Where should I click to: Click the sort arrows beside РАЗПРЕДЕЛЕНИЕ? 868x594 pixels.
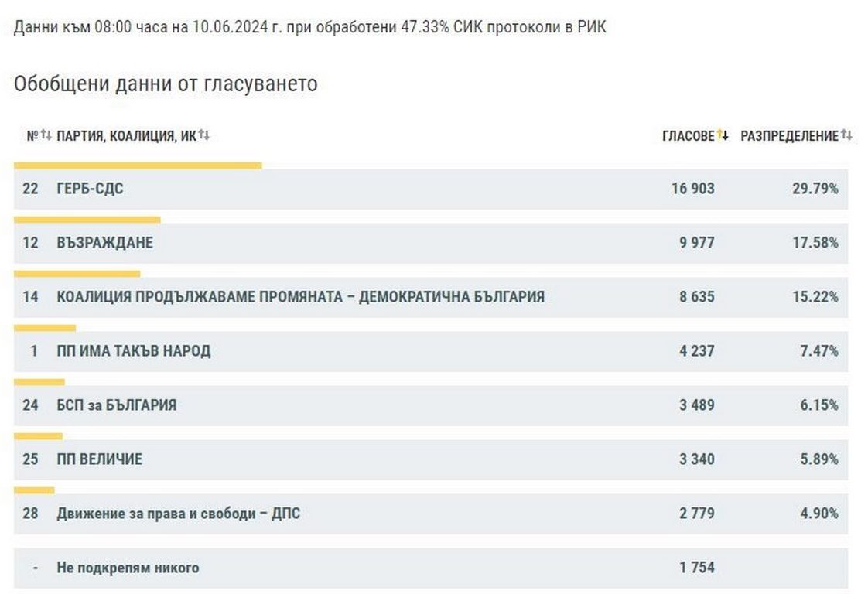[x=847, y=135]
